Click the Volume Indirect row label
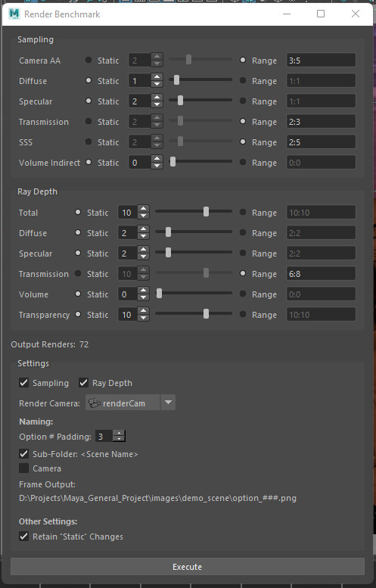376x588 pixels. (49, 163)
